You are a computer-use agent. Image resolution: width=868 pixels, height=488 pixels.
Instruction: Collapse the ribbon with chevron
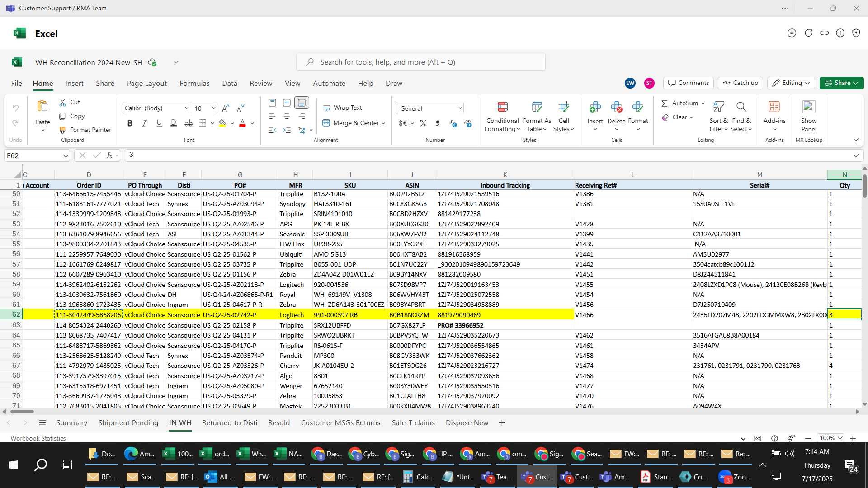point(856,140)
